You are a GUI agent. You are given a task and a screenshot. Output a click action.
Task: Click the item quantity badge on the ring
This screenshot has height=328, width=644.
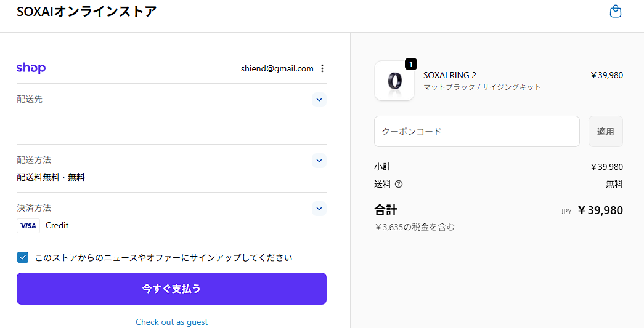point(410,64)
